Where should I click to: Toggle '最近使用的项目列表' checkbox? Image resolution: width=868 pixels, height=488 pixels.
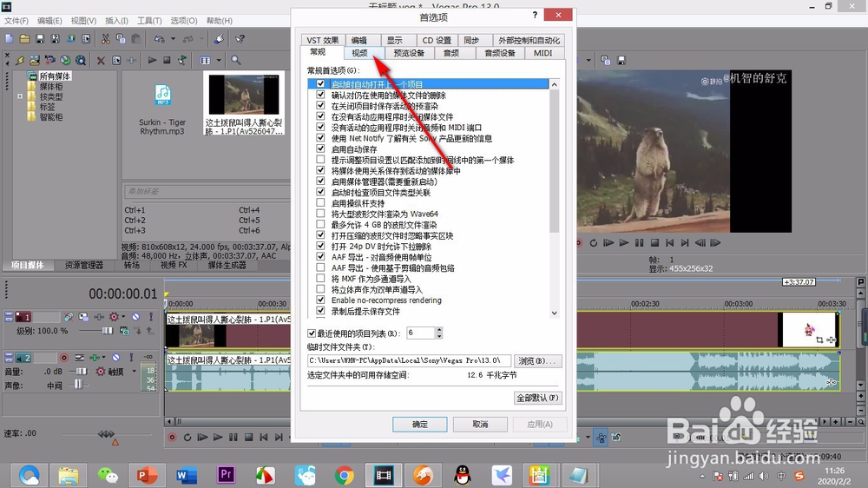[312, 333]
